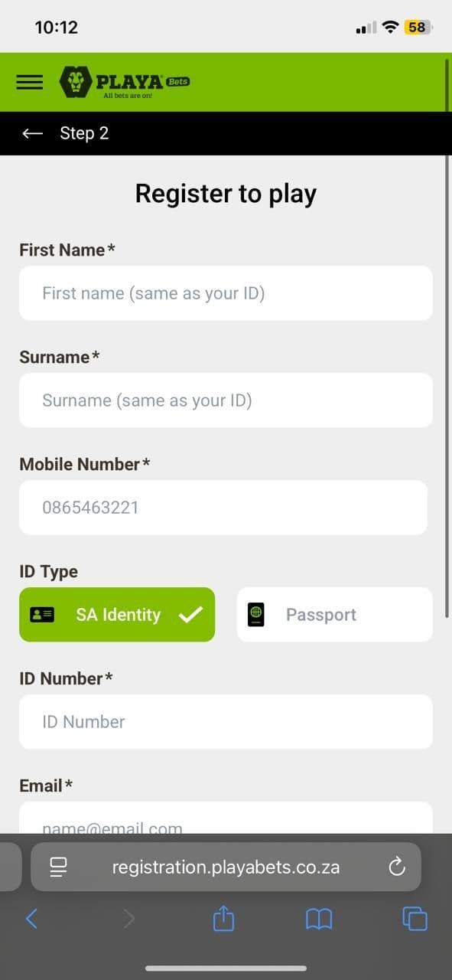The width and height of the screenshot is (452, 980).
Task: Focus the First Name input field
Action: (226, 293)
